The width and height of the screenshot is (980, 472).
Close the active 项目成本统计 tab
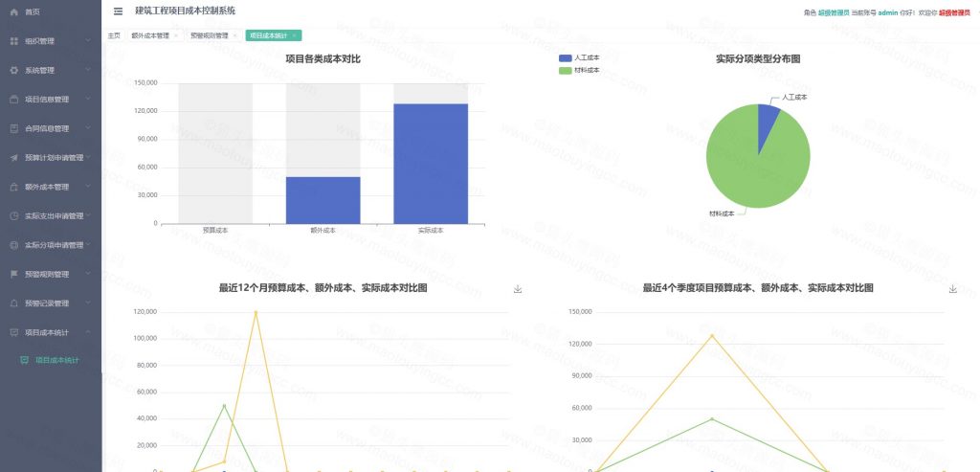tap(295, 35)
